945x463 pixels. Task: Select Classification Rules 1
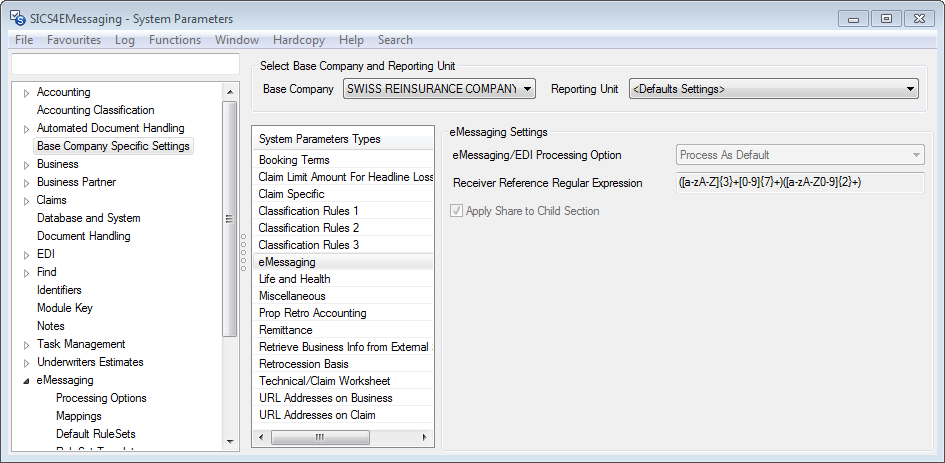[x=342, y=211]
